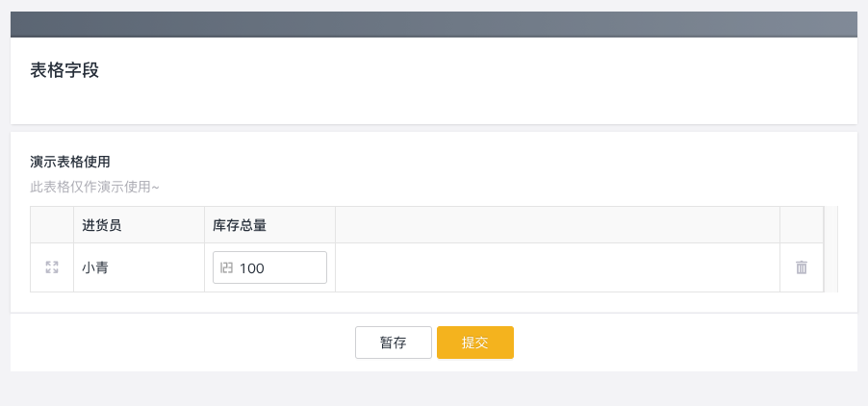Click empty footer area right of 提交 button
Viewport: 868px width, 406px height.
(x=674, y=343)
